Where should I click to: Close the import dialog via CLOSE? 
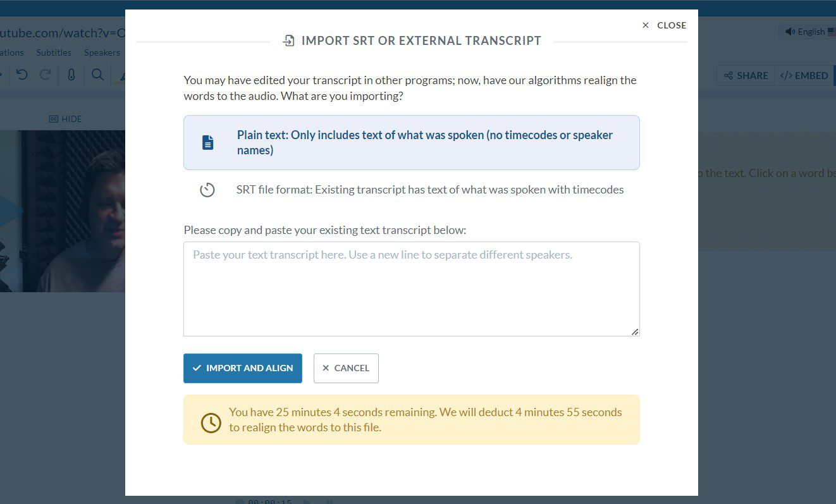(x=663, y=25)
